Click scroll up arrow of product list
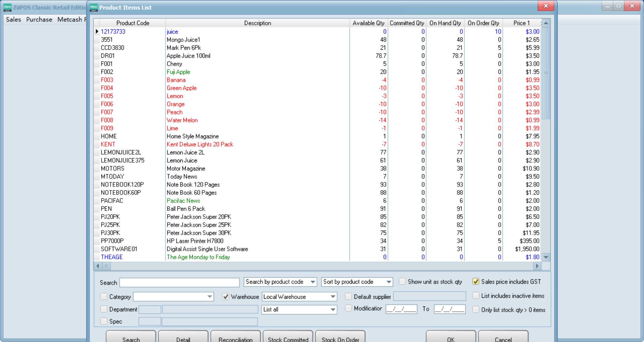Screen dimensions: 644x342 coord(546,23)
